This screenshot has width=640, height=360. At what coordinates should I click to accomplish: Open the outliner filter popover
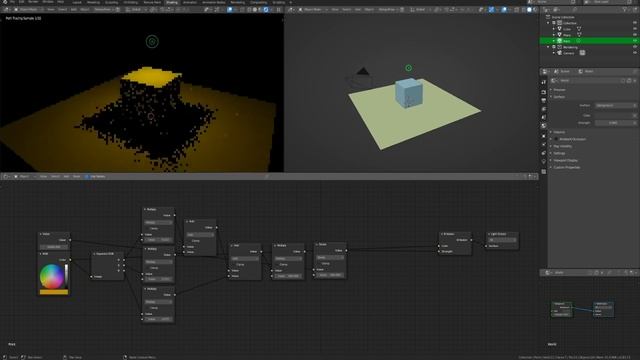625,9
